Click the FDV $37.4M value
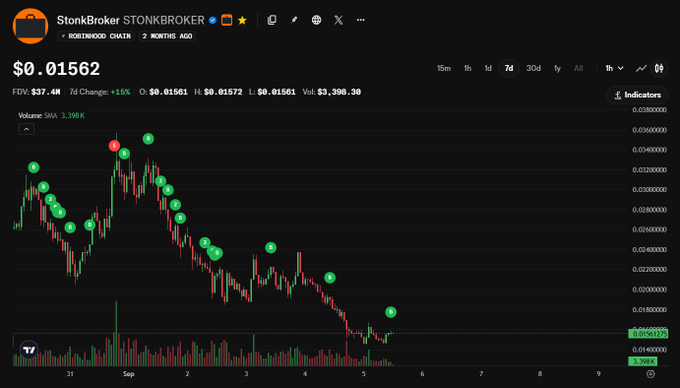Image resolution: width=680 pixels, height=388 pixels. click(45, 92)
